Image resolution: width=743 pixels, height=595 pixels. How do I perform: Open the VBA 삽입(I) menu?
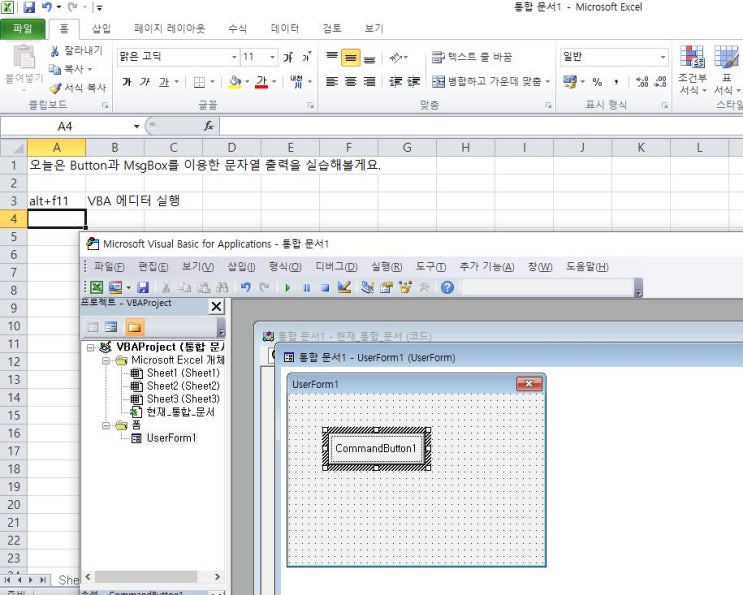click(242, 267)
